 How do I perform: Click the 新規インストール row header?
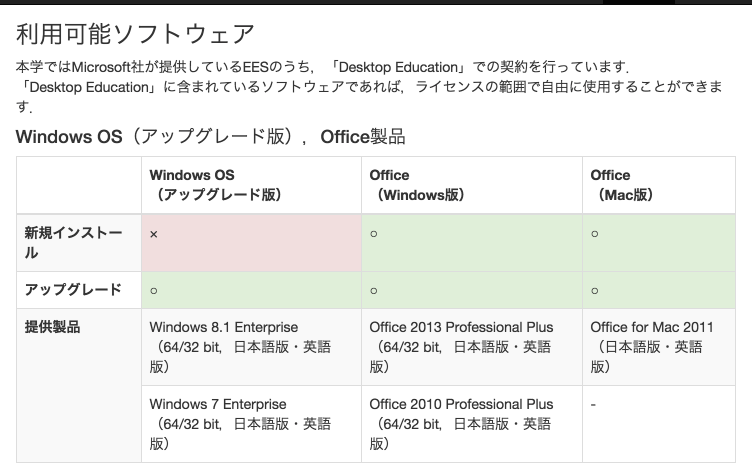coord(74,243)
